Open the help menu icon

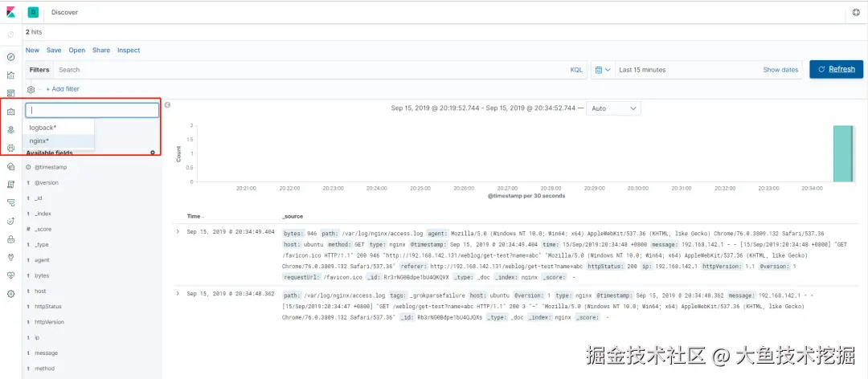click(857, 12)
